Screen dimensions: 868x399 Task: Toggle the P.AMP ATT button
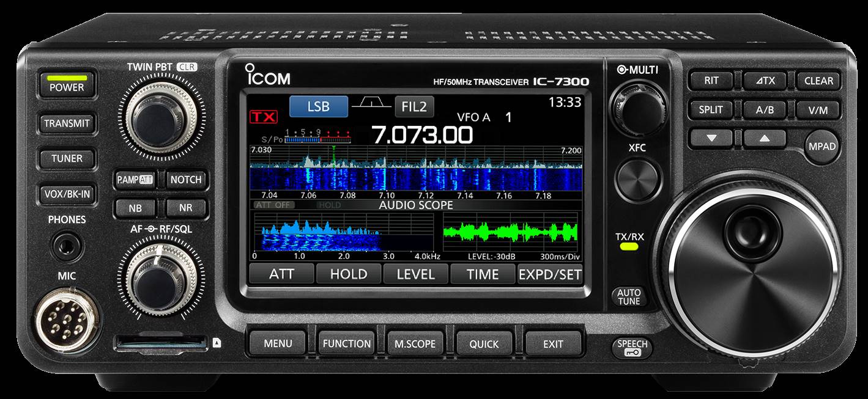(136, 180)
